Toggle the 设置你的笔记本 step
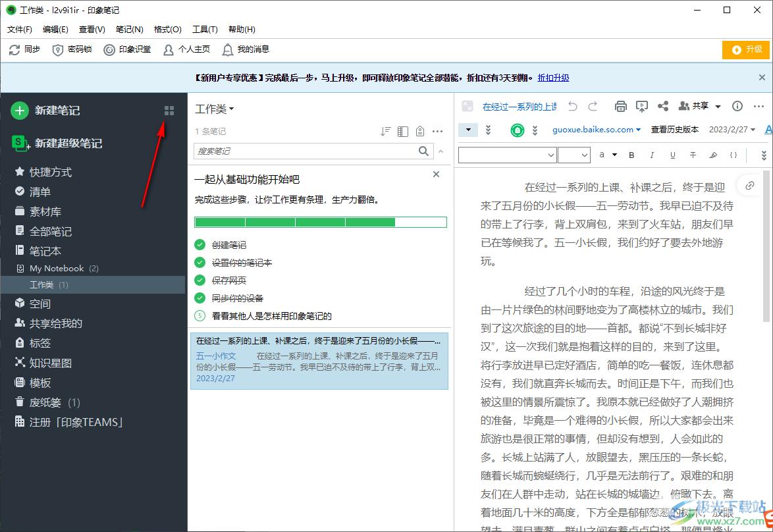Viewport: 773px width, 532px height. 200,262
